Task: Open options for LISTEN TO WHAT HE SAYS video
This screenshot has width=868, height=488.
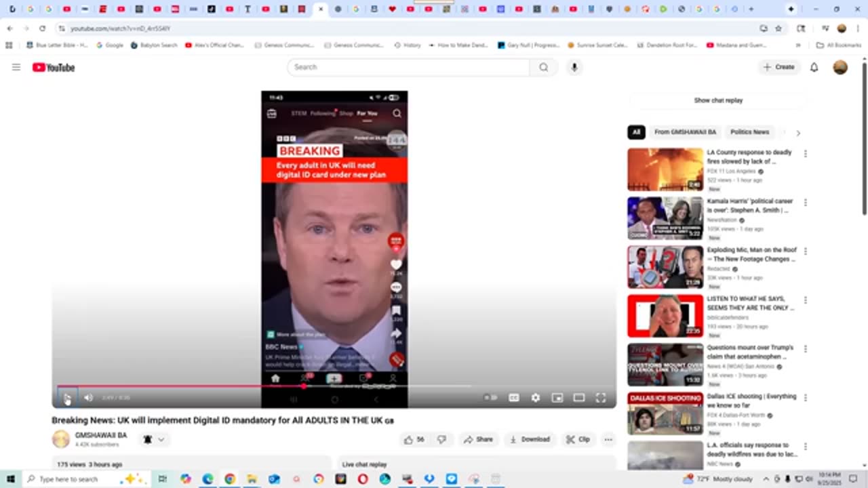Action: pyautogui.click(x=806, y=300)
